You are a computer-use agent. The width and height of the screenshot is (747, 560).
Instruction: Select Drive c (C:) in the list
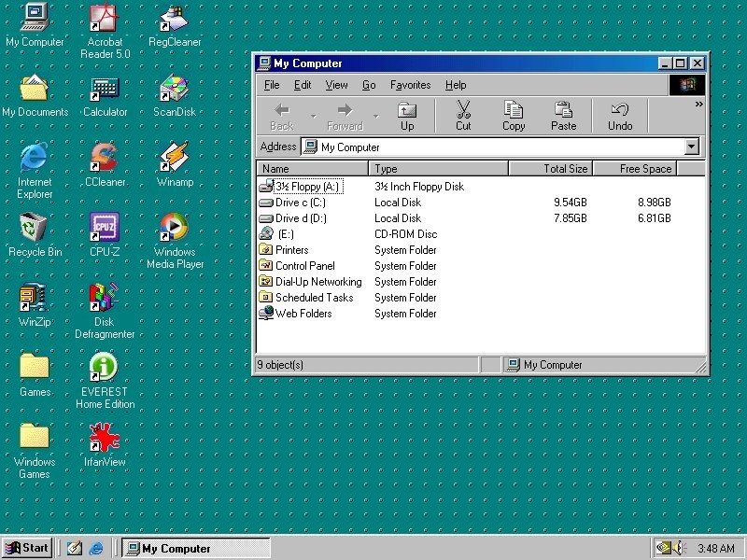point(300,203)
